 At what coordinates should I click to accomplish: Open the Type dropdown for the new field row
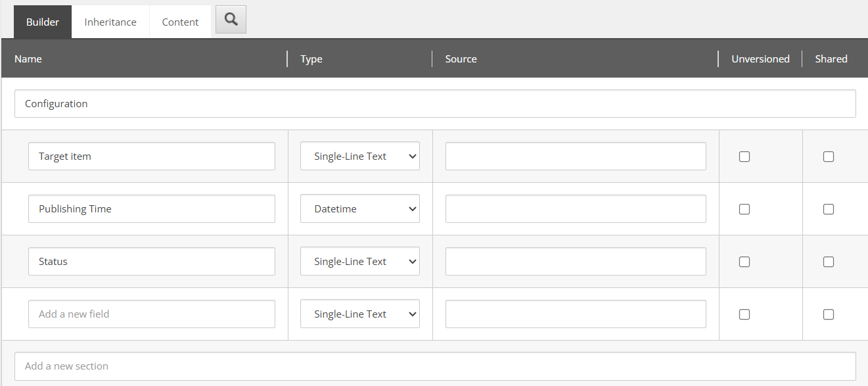359,314
